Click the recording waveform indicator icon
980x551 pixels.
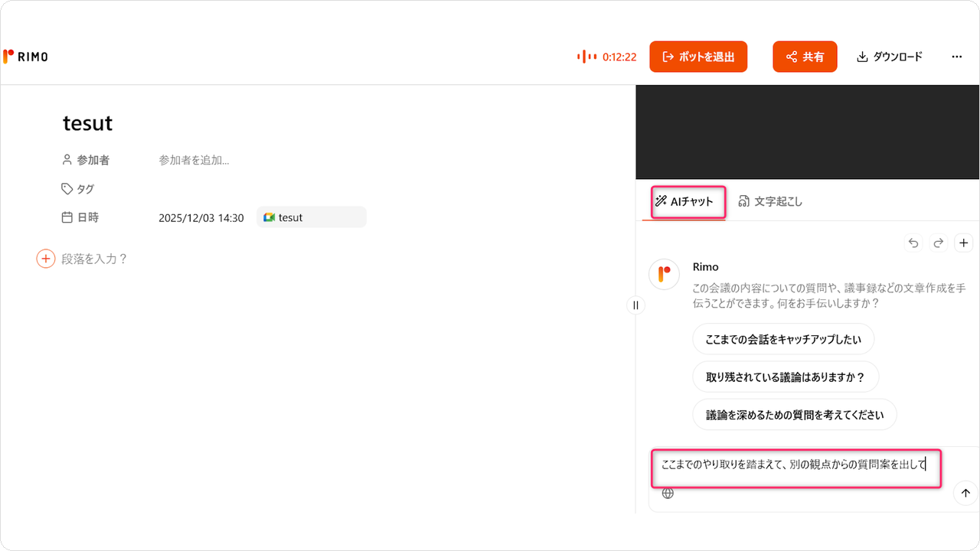(586, 57)
